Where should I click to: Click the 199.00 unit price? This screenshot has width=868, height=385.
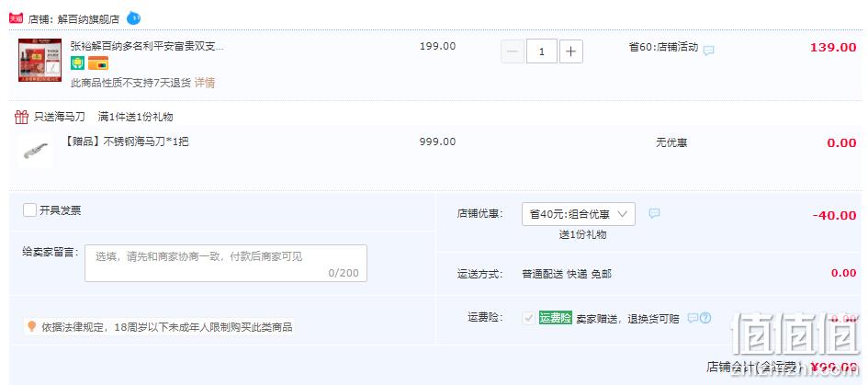(438, 46)
